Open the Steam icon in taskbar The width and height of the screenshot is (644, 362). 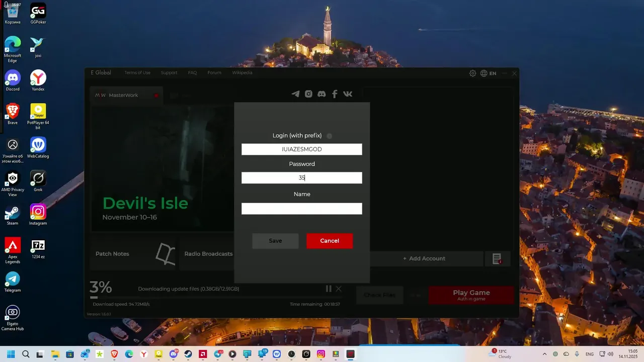tap(188, 354)
